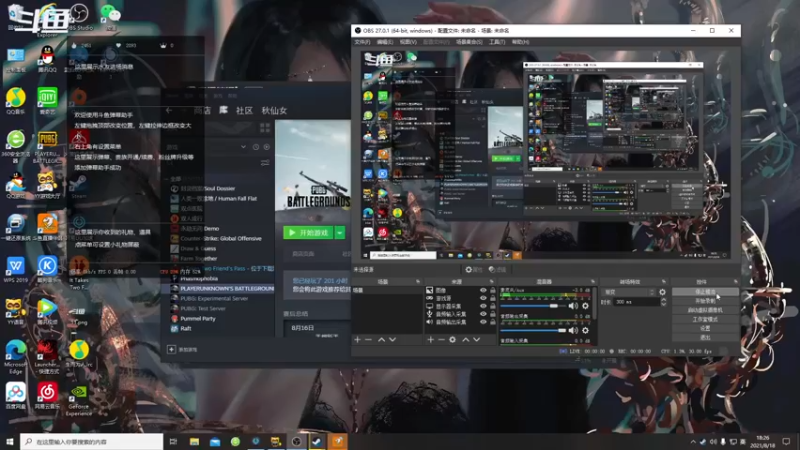This screenshot has width=800, height=450.
Task: Click 开始录制 button in OBS controls
Action: (x=705, y=301)
